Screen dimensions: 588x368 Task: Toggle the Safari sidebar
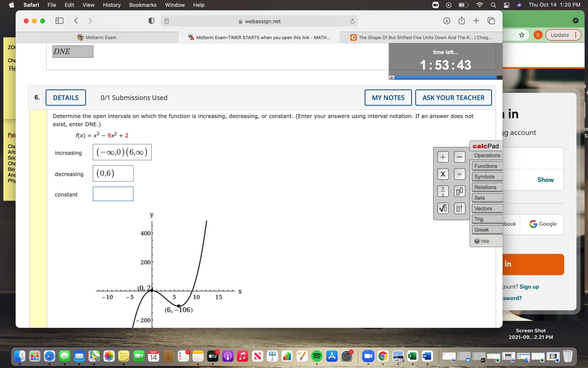pyautogui.click(x=60, y=21)
